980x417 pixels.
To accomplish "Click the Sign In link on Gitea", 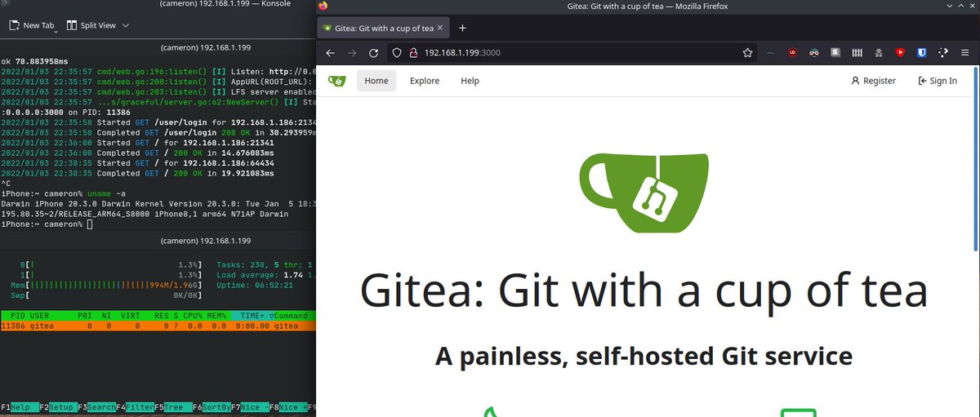I will point(938,81).
